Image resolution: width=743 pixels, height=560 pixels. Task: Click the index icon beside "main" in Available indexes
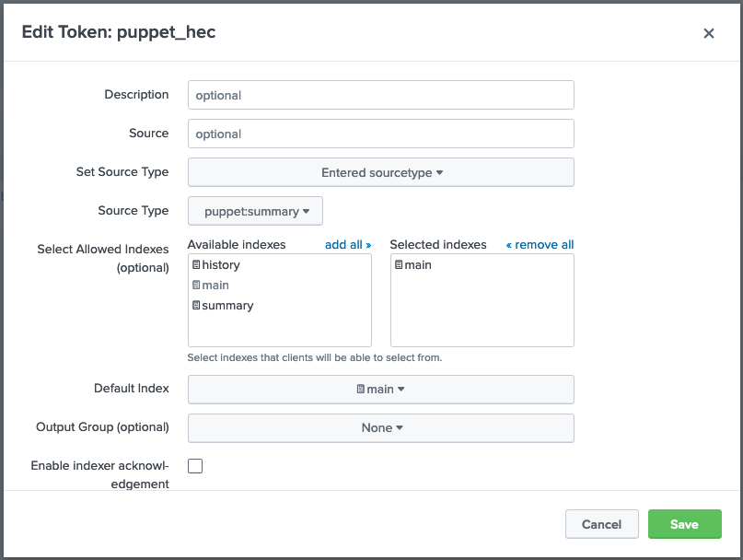(197, 285)
